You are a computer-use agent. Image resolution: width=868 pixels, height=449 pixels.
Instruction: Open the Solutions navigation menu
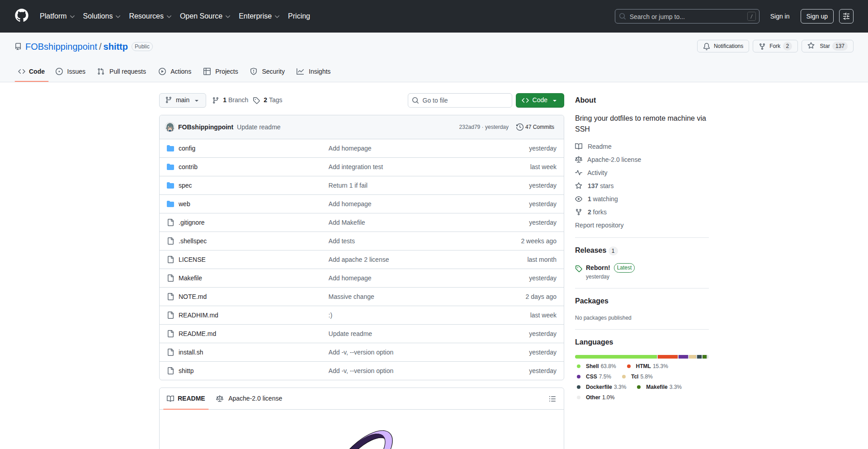[x=101, y=16]
